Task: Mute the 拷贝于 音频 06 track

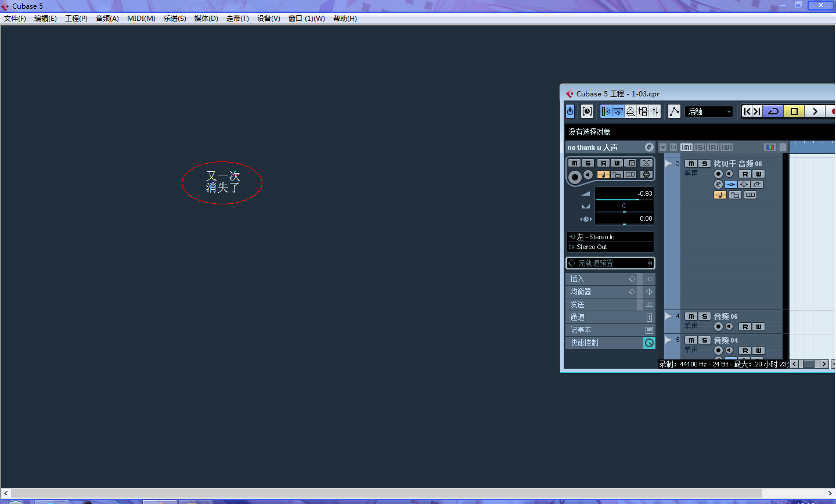Action: (691, 164)
